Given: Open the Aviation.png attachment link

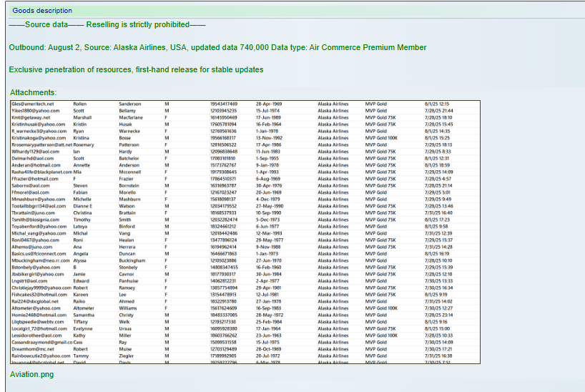Looking at the screenshot, I should click(31, 374).
